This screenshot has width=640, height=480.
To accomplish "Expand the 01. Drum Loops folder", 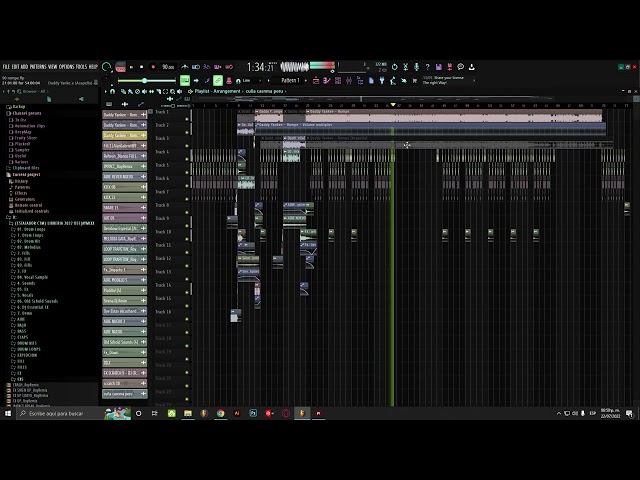I will pyautogui.click(x=28, y=229).
